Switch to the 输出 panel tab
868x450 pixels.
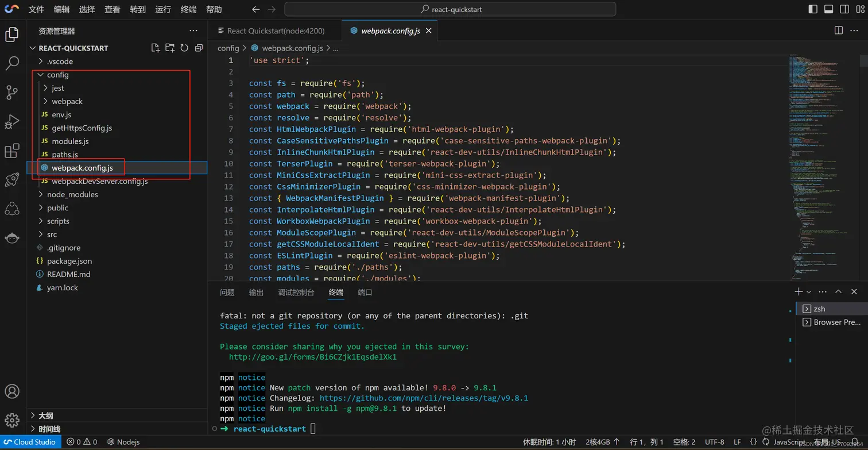pyautogui.click(x=256, y=293)
